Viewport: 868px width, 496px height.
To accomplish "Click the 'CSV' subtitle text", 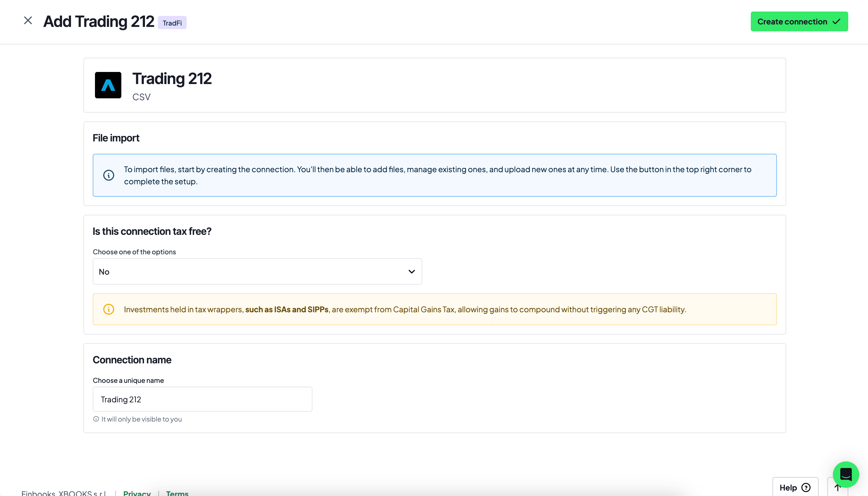I will click(x=141, y=97).
